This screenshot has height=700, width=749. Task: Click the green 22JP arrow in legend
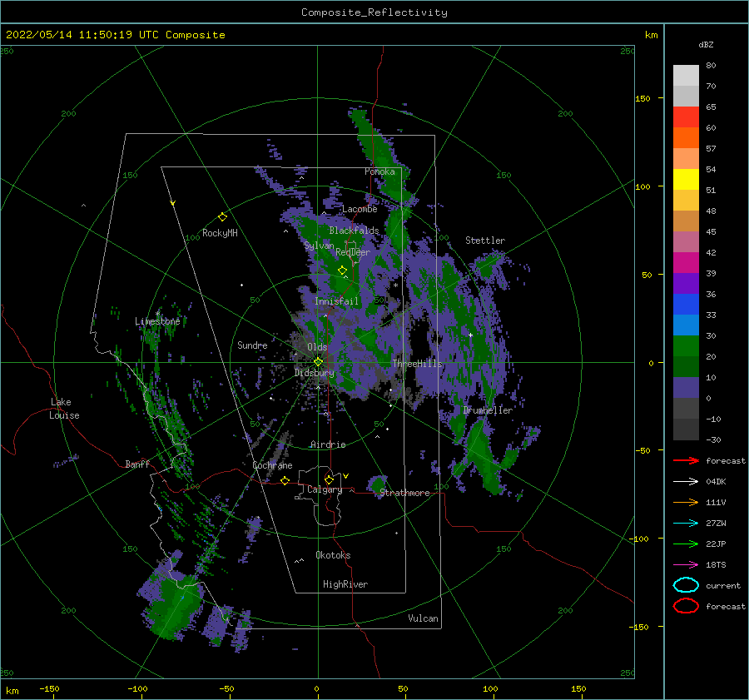click(686, 544)
